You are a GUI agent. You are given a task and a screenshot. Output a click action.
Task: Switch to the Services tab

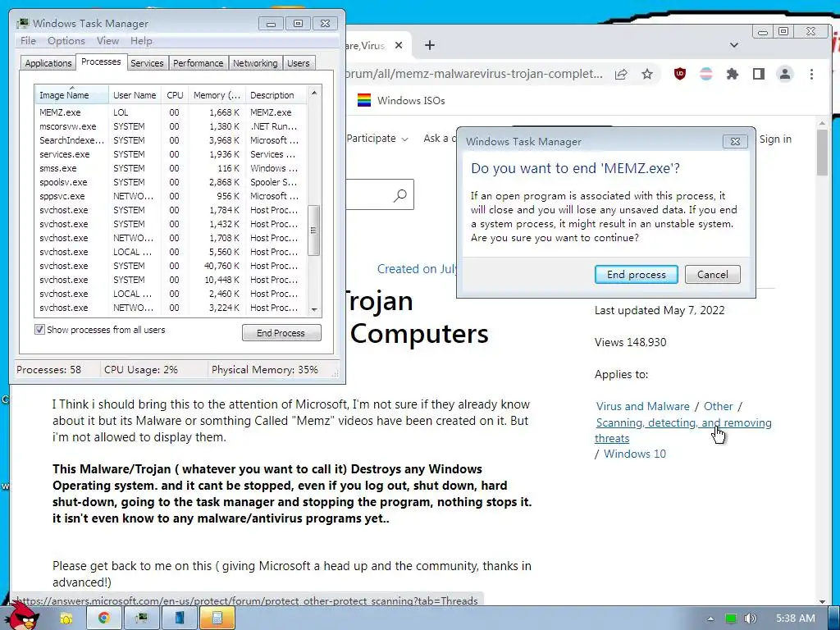click(x=147, y=63)
